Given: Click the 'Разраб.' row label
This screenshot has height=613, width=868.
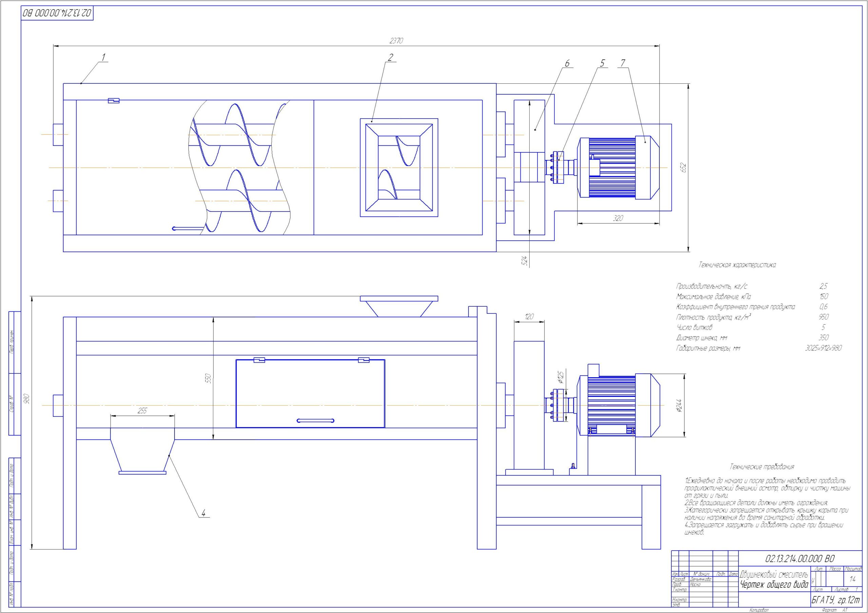Looking at the screenshot, I should coord(678,579).
